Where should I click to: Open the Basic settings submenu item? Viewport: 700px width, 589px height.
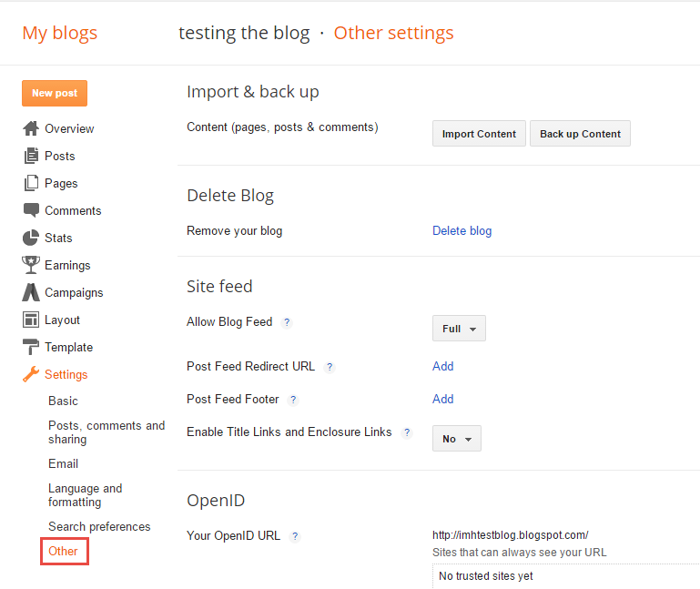[x=63, y=401]
